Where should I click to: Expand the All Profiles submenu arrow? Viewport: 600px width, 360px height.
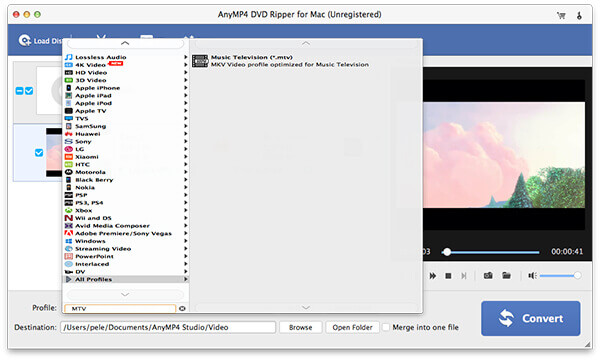coord(186,279)
